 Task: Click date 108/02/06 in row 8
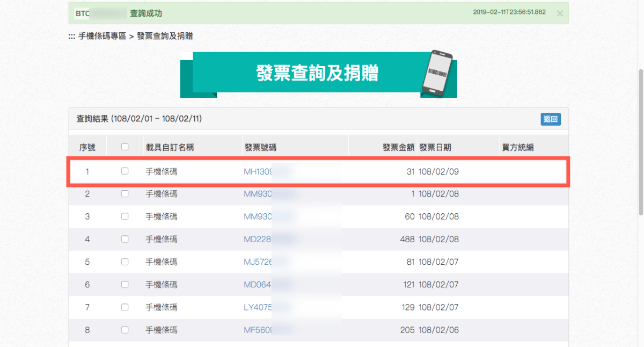tap(439, 330)
